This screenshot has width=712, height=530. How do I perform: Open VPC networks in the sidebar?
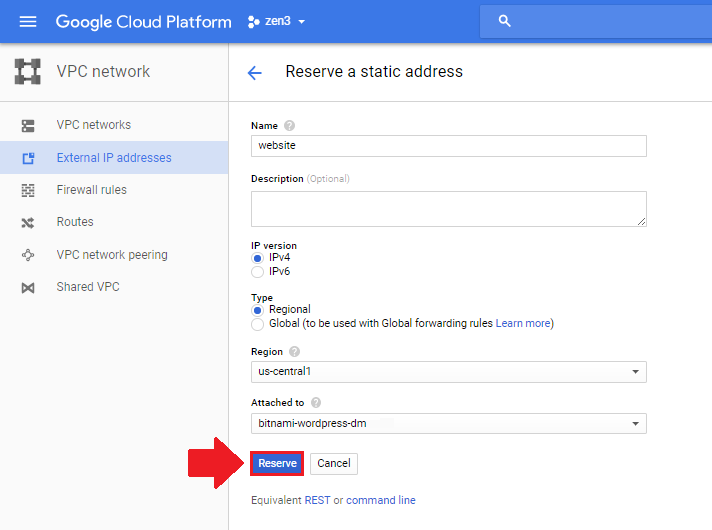click(x=94, y=125)
